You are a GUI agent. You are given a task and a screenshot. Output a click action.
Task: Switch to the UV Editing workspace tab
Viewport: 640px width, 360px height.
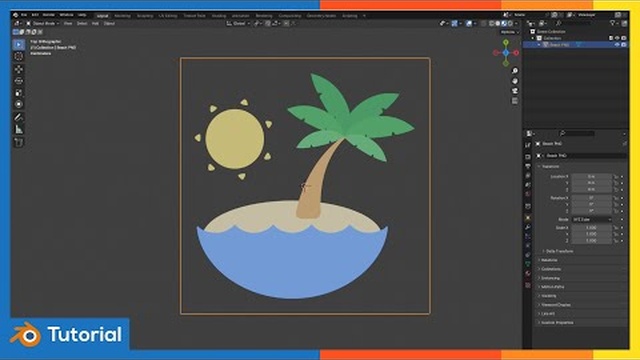click(168, 16)
